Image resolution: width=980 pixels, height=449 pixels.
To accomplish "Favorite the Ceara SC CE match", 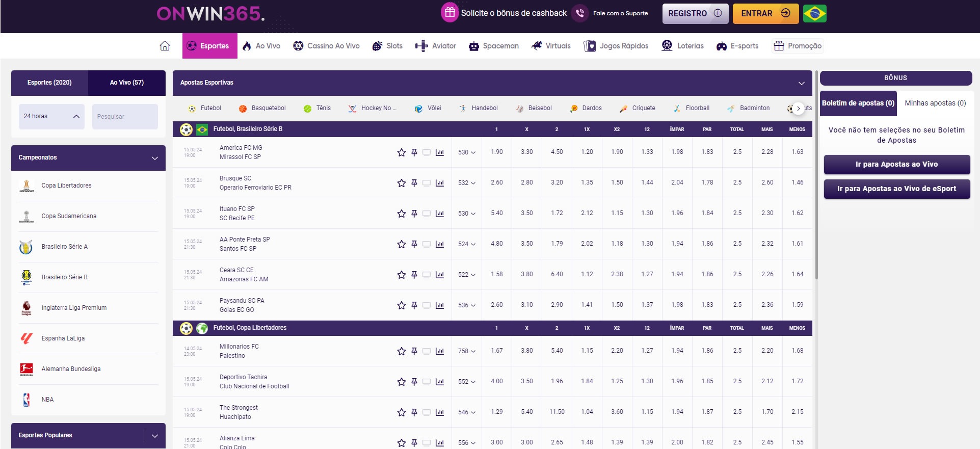I will tap(402, 275).
